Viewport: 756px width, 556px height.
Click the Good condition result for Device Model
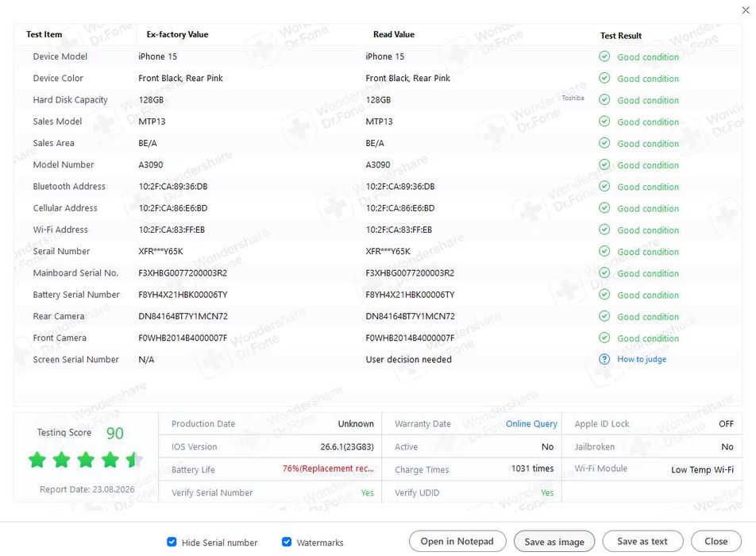point(648,57)
